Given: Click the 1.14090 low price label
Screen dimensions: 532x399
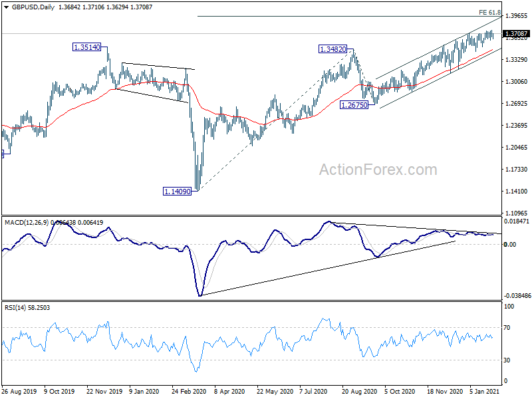Looking at the screenshot, I should click(177, 192).
